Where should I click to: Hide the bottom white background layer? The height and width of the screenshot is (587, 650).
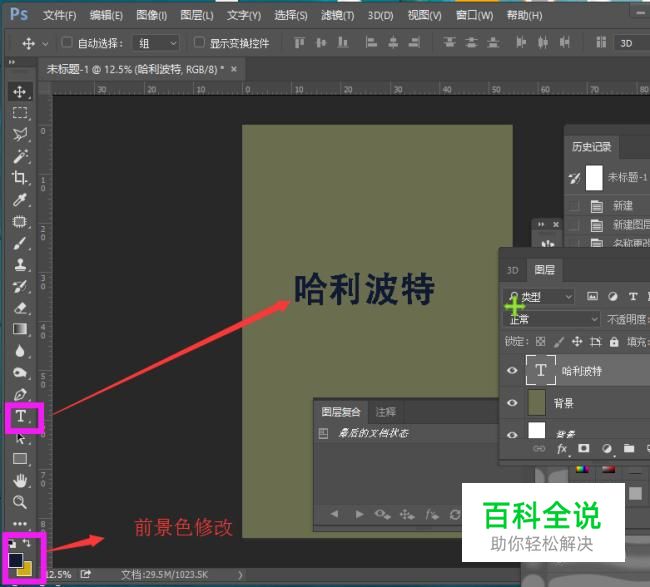pyautogui.click(x=512, y=434)
